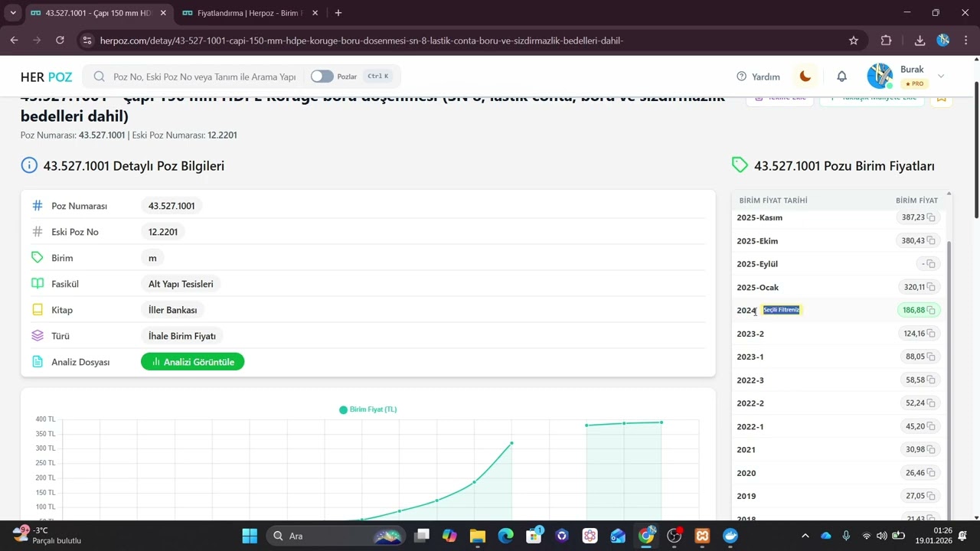
Task: Bookmark this page with the star
Action: tap(854, 41)
